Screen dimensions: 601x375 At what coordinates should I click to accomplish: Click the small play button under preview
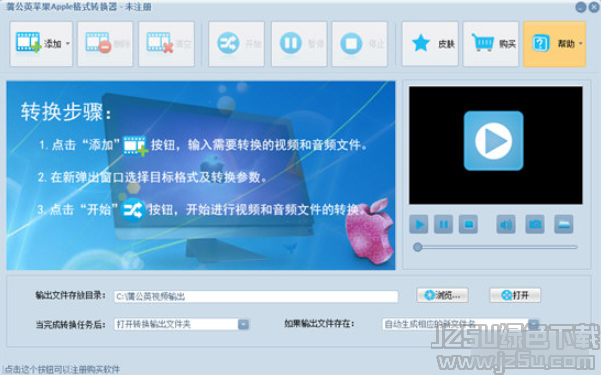click(419, 224)
